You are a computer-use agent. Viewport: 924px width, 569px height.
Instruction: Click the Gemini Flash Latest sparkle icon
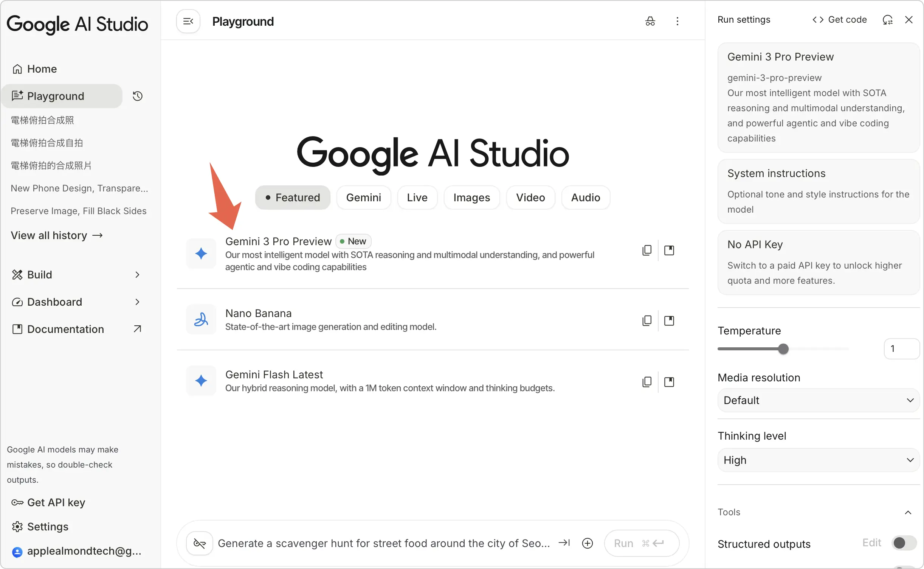coord(201,380)
